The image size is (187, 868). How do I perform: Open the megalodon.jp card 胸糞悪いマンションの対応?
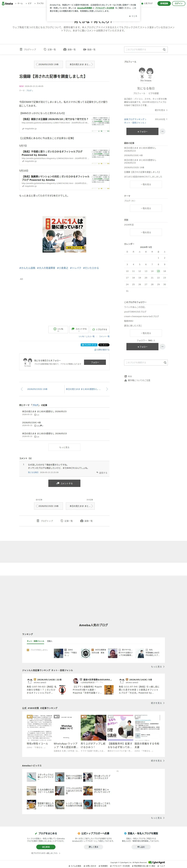click(64, 181)
